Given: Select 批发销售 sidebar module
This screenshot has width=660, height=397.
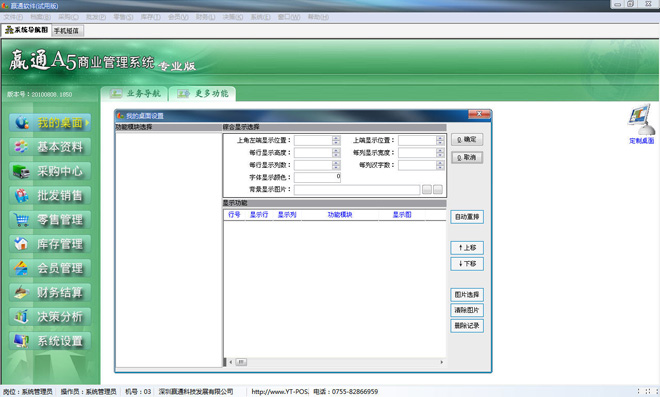Looking at the screenshot, I should tap(50, 195).
